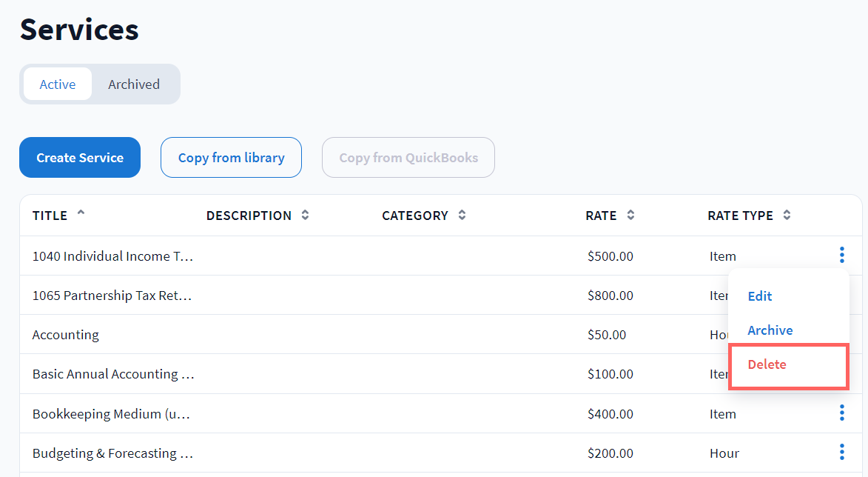Click sort arrows next to Rate header
The height and width of the screenshot is (477, 868).
click(x=630, y=216)
